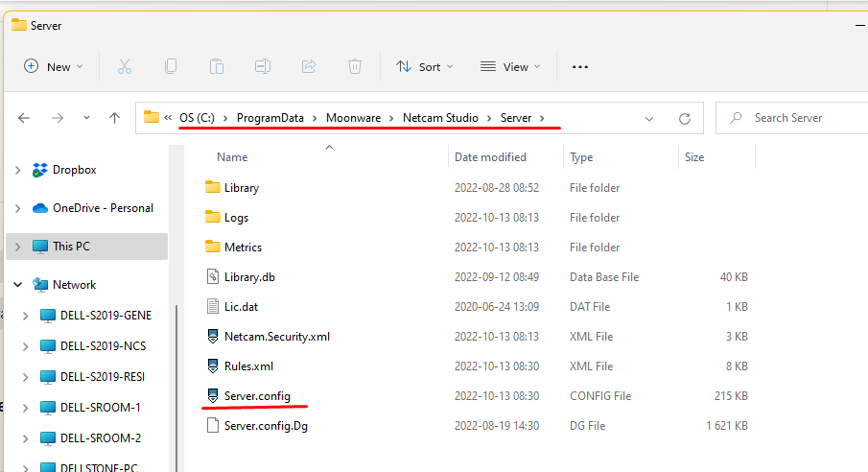Expand the Dropbox tree node
Image resolution: width=868 pixels, height=472 pixels.
(x=17, y=170)
